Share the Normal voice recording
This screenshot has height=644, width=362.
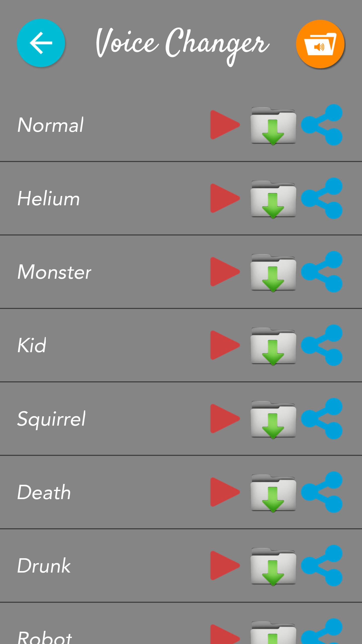322,125
